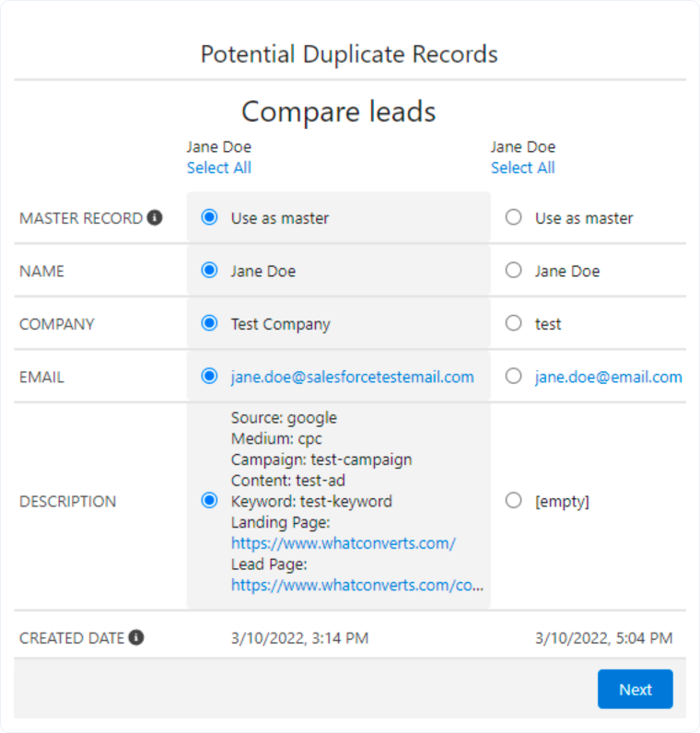Open the Landing Page whatconverts.com link

point(344,543)
